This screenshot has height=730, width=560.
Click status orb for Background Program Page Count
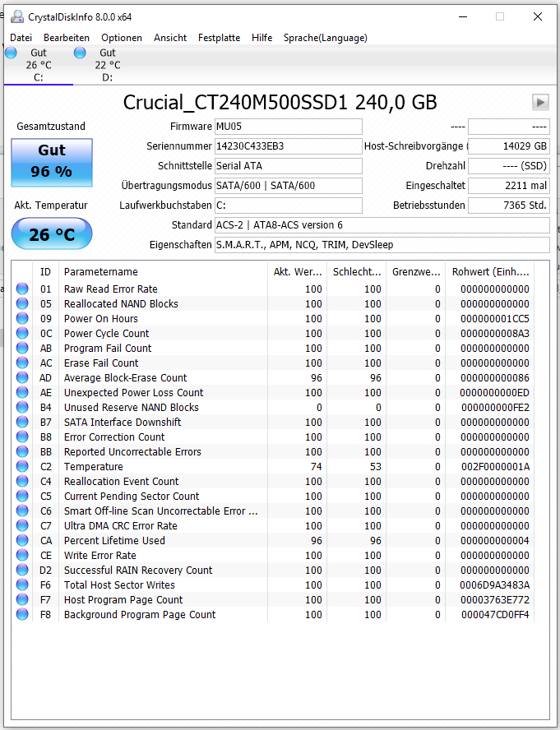[x=22, y=615]
